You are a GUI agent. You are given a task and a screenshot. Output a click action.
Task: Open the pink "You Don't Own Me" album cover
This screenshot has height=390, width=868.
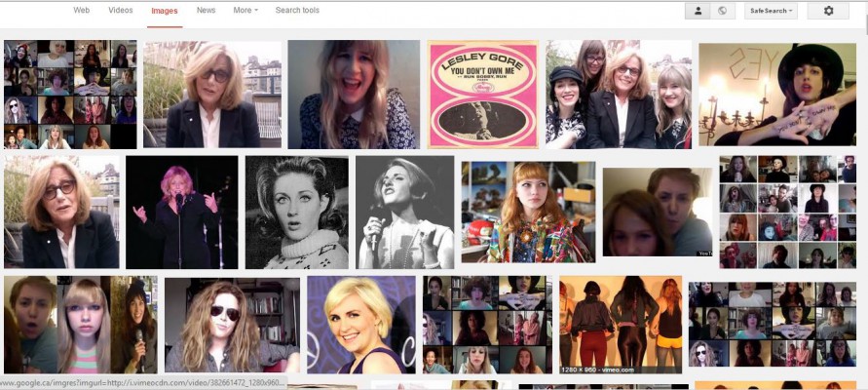click(x=483, y=95)
